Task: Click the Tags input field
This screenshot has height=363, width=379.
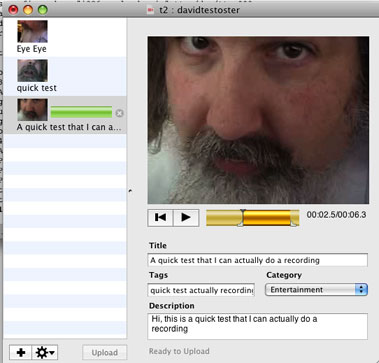Action: (201, 290)
